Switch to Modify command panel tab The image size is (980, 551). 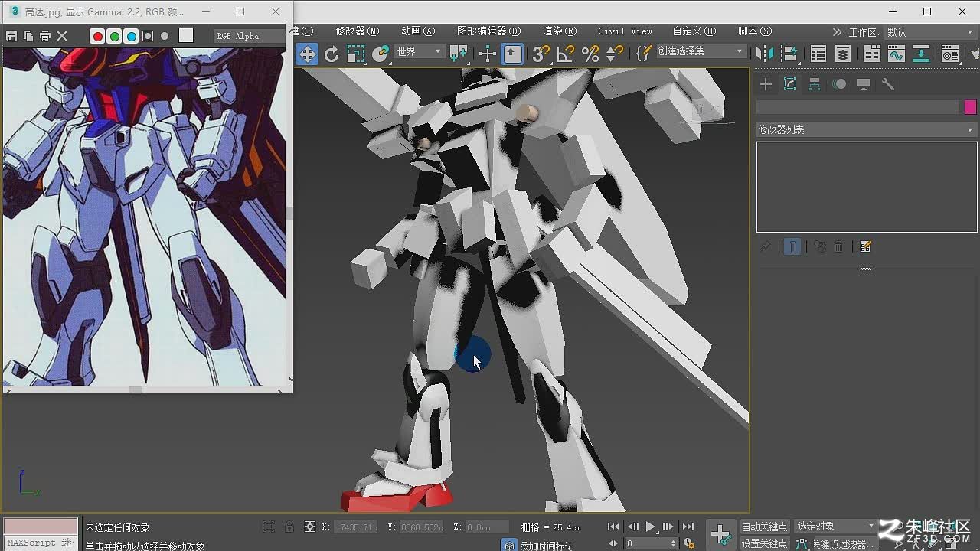pyautogui.click(x=790, y=84)
